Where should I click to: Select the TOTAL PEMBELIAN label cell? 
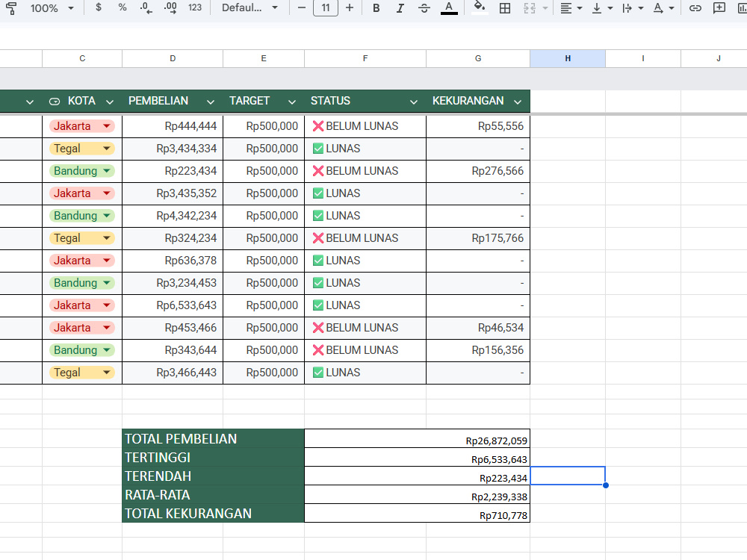213,438
